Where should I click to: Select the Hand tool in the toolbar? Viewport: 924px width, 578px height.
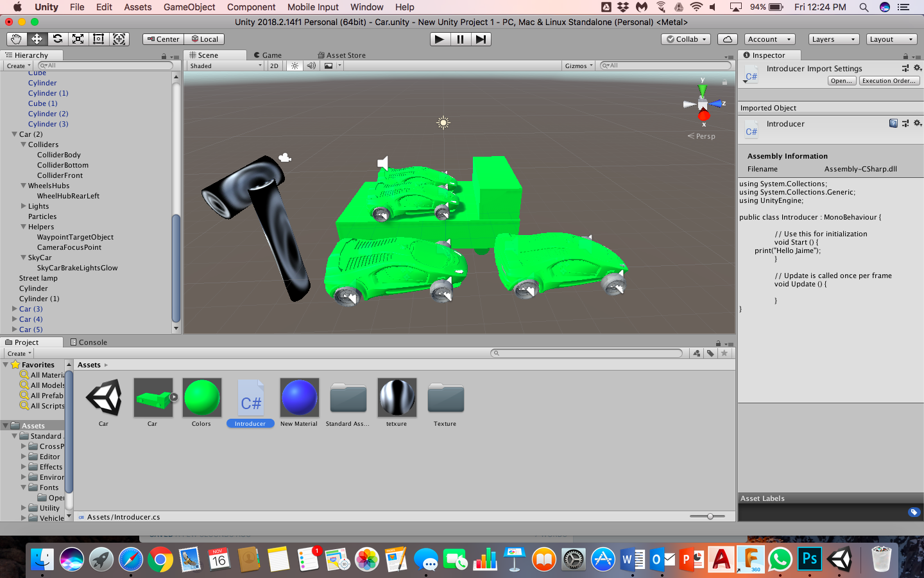tap(16, 39)
